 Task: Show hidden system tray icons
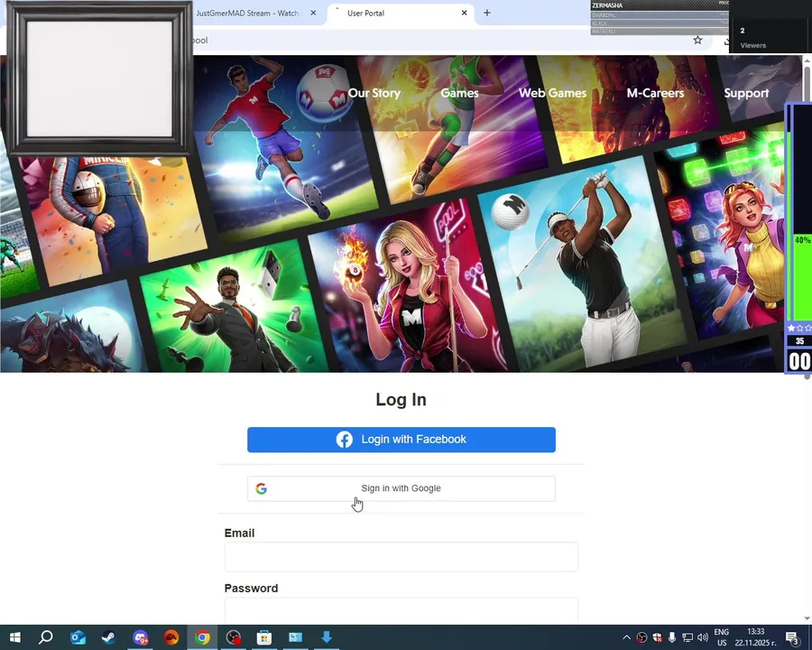(627, 637)
